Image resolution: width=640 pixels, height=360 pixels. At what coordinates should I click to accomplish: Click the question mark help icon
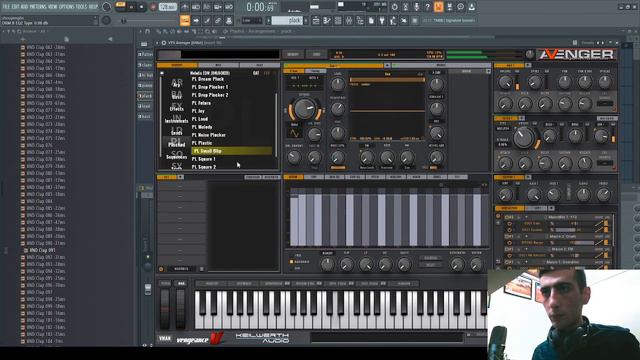click(427, 7)
